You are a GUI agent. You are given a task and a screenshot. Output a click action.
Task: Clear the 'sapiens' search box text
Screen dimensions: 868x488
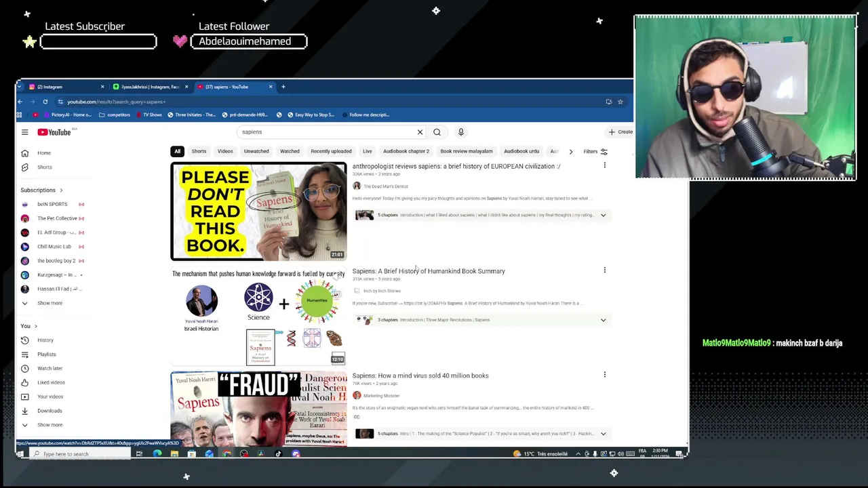pos(420,132)
